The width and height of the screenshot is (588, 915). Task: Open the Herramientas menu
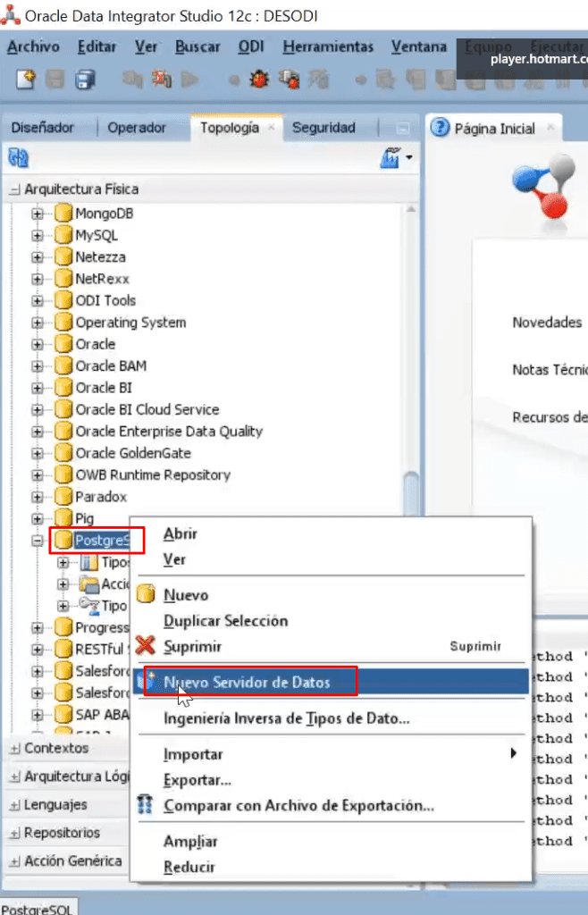328,46
